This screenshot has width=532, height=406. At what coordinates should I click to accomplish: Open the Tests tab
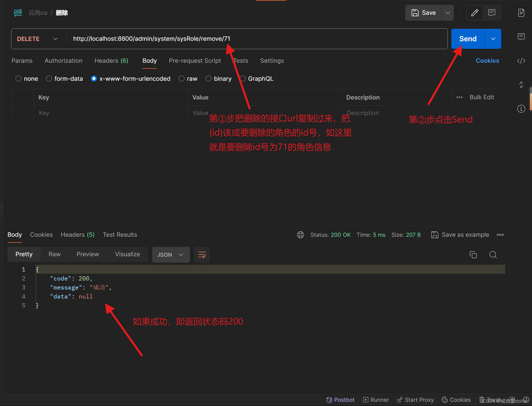pos(241,61)
